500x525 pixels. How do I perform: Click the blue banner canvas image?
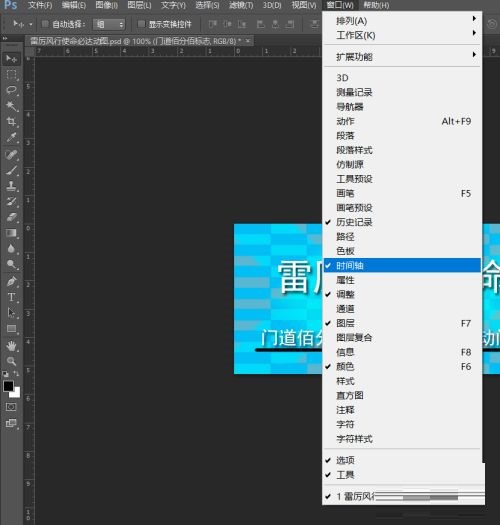tap(278, 299)
